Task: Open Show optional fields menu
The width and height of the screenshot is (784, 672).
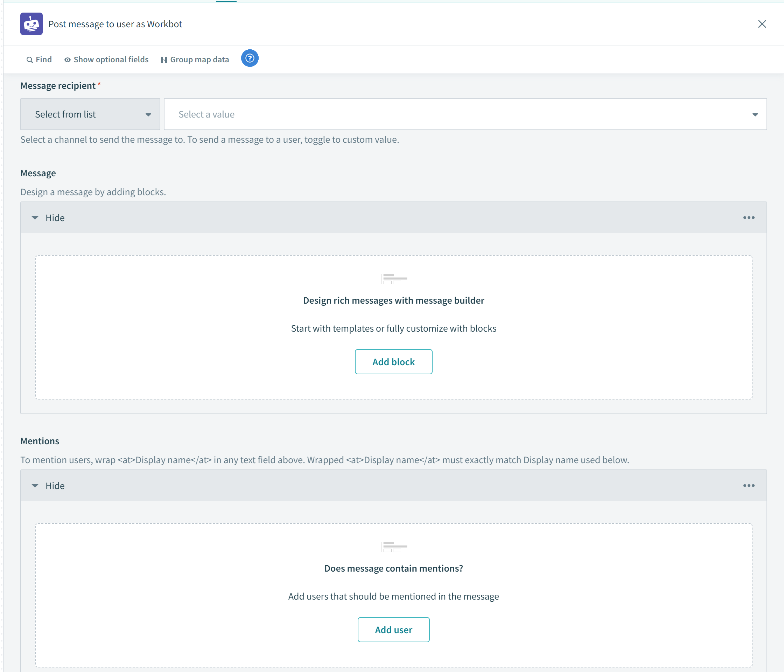Action: click(105, 59)
